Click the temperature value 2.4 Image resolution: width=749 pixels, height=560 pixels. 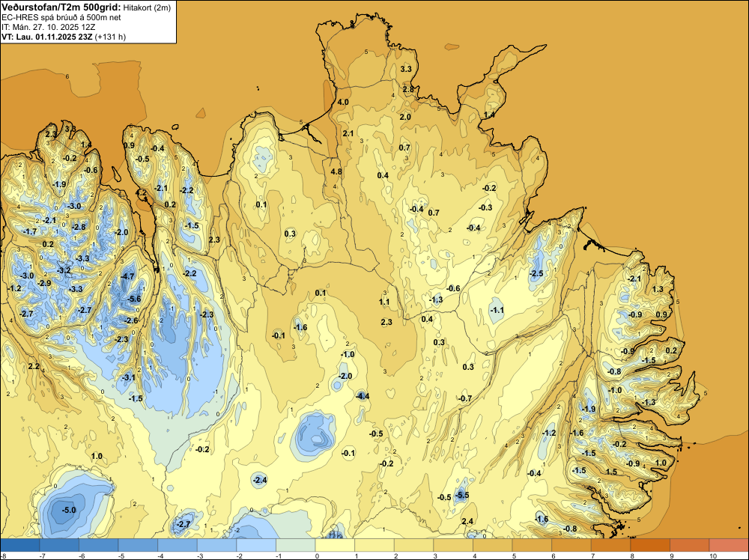467,521
